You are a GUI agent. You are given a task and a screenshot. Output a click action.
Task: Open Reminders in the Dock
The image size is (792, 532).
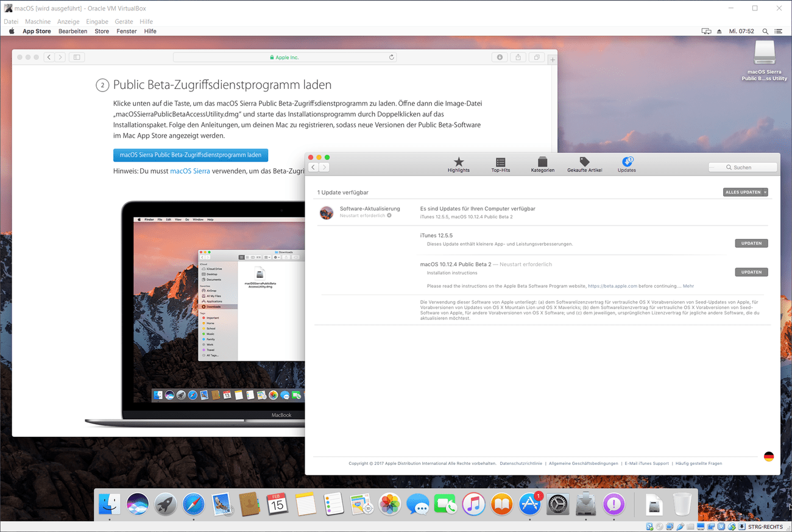click(x=334, y=504)
